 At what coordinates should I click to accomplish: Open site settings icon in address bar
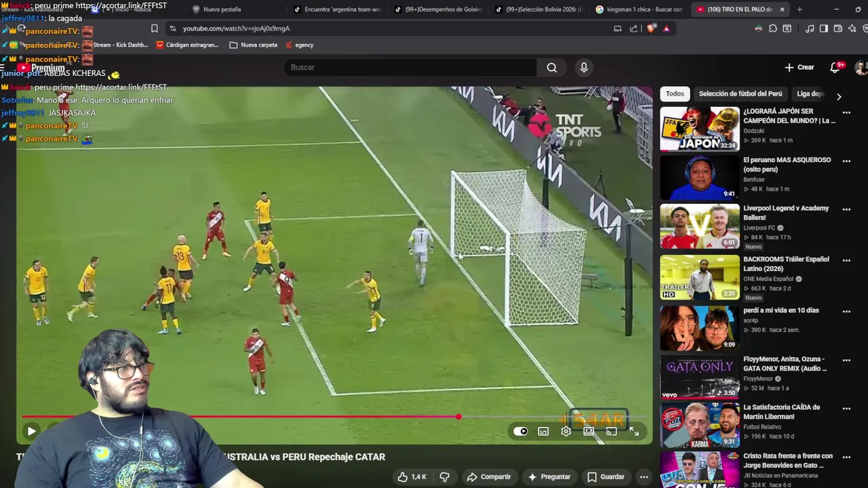point(173,28)
